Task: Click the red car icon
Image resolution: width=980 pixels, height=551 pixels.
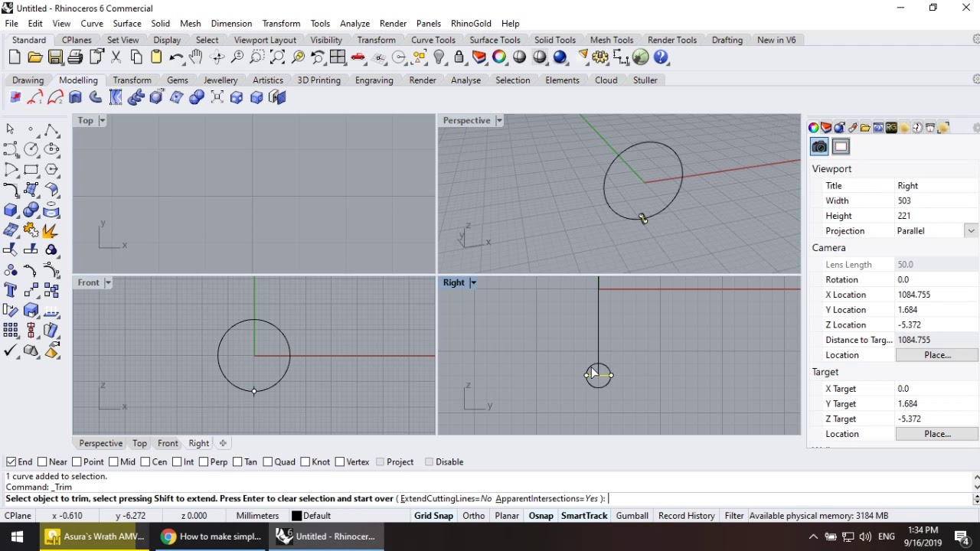Action: pyautogui.click(x=358, y=57)
